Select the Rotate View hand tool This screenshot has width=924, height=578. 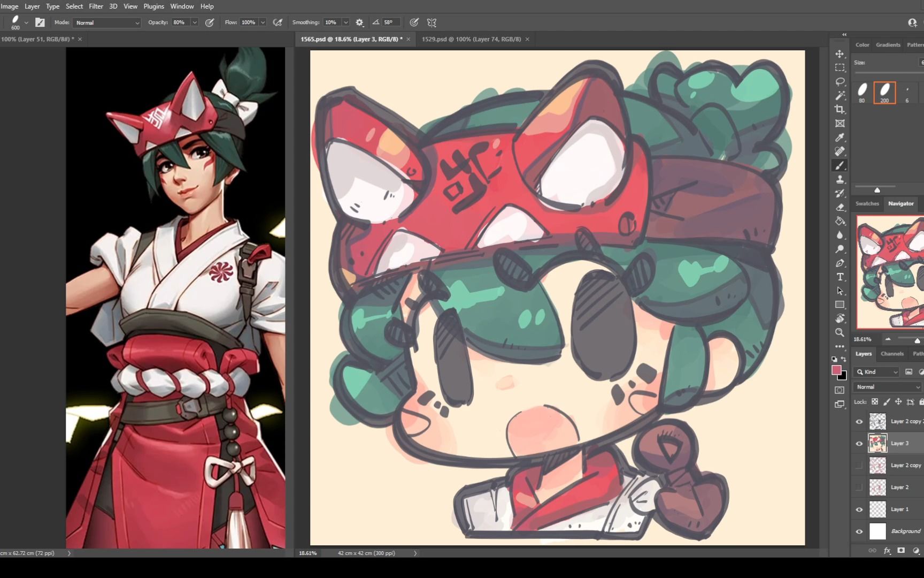[x=840, y=318]
